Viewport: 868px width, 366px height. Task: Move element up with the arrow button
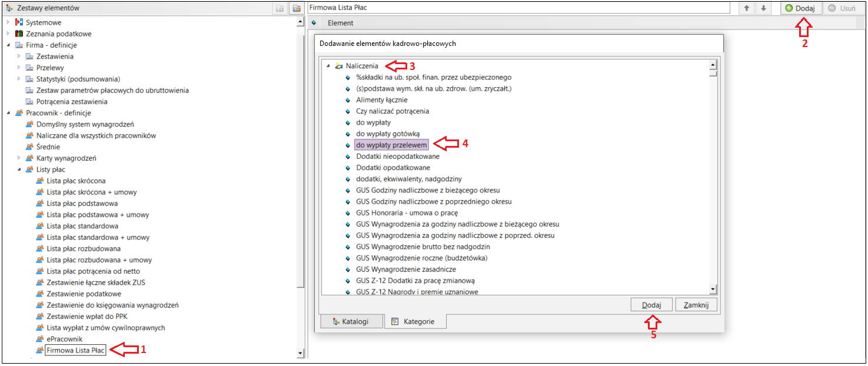pyautogui.click(x=746, y=8)
